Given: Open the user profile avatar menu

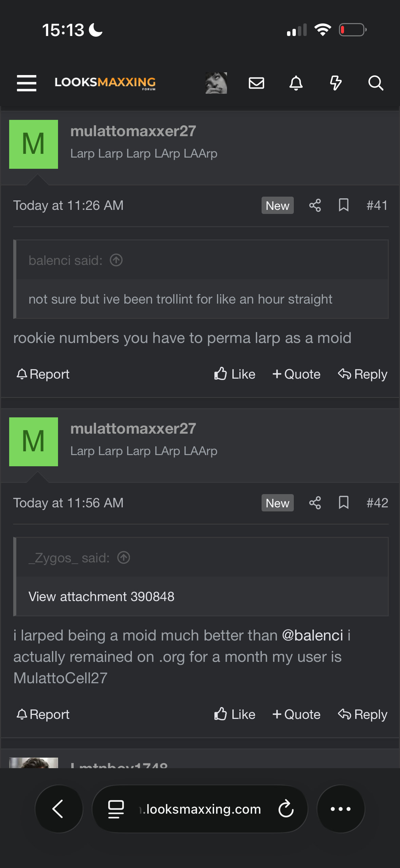Looking at the screenshot, I should click(x=216, y=83).
